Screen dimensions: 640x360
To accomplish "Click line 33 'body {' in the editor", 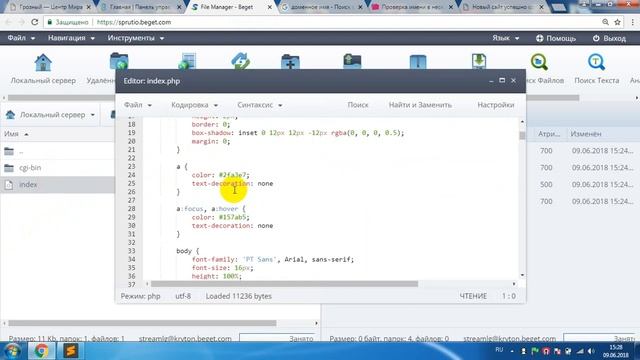I will (x=187, y=251).
